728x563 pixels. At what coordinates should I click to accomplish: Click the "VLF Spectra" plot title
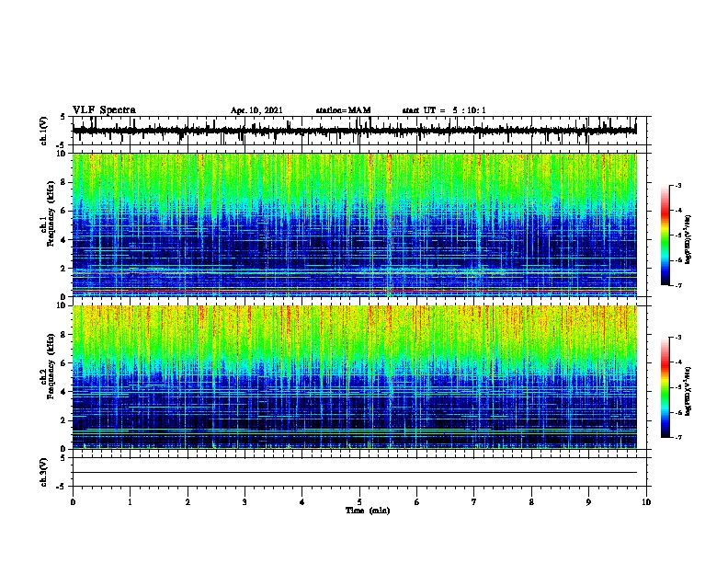point(104,109)
